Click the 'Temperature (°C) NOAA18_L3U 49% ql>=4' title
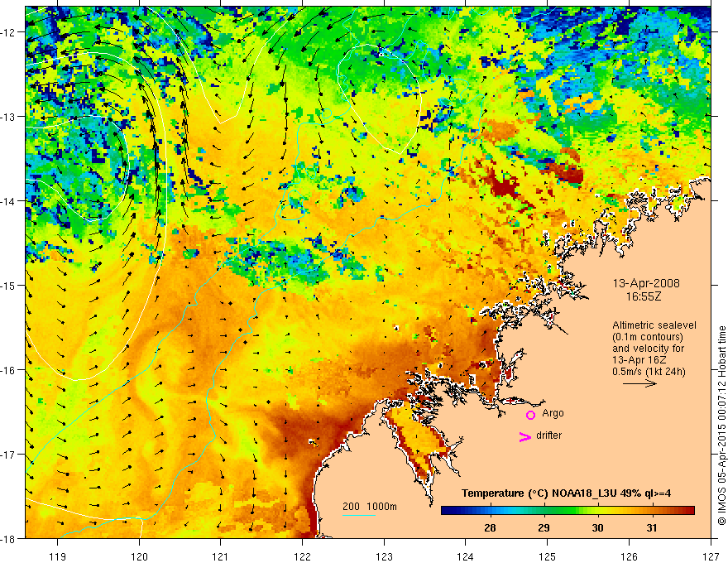Screen dimensions: 728x563 [566, 493]
